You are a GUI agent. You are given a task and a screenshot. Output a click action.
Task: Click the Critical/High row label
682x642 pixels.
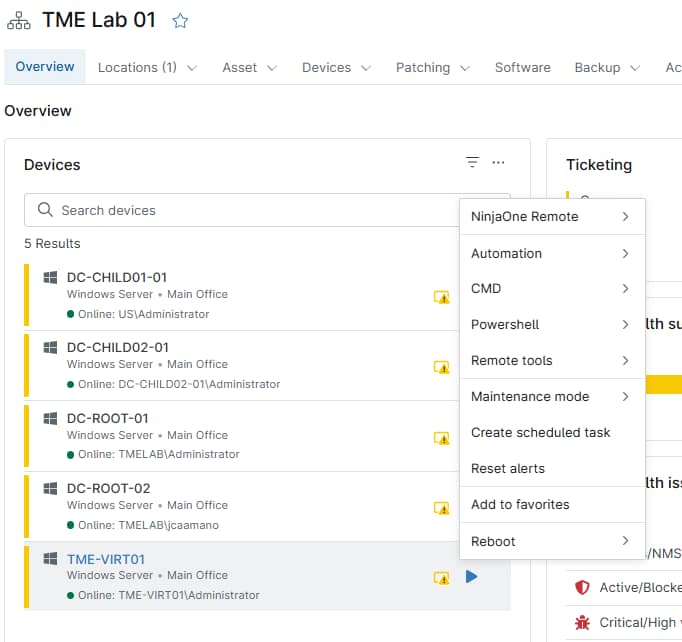coord(640,622)
